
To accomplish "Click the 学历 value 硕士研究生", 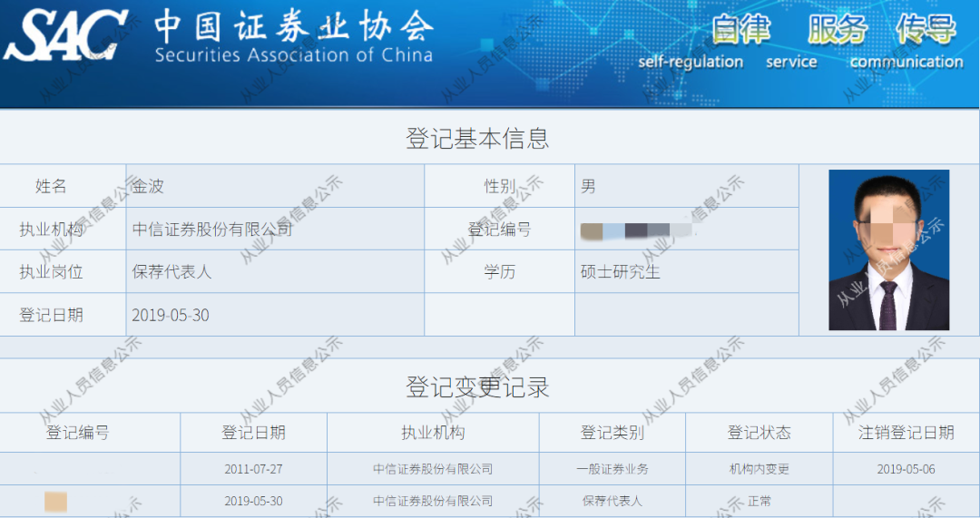I will 621,271.
